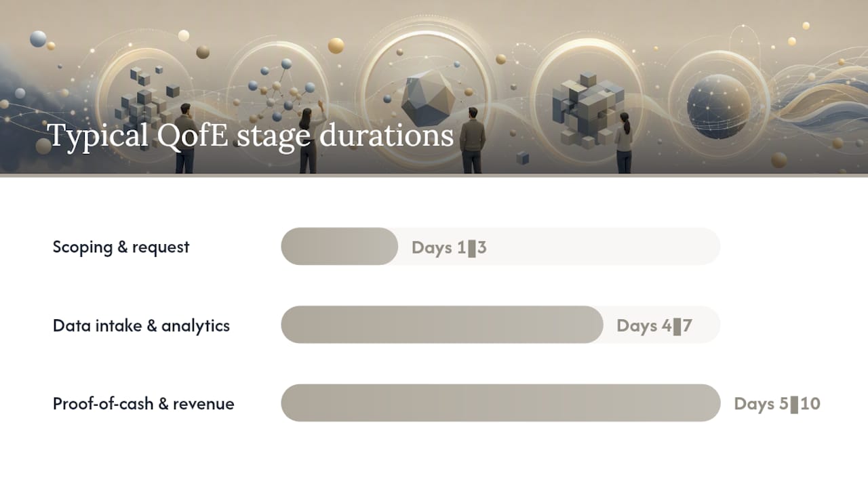The height and width of the screenshot is (488, 868).
Task: Select the 'Days 5–10' duration text
Action: [777, 404]
